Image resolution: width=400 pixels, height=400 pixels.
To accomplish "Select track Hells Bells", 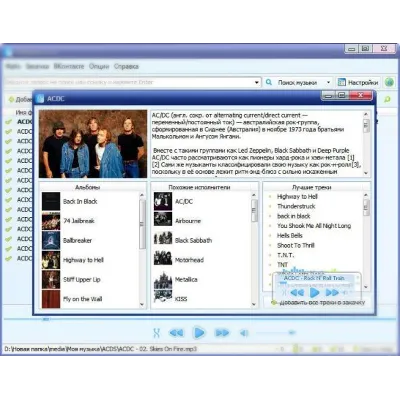I will point(290,235).
